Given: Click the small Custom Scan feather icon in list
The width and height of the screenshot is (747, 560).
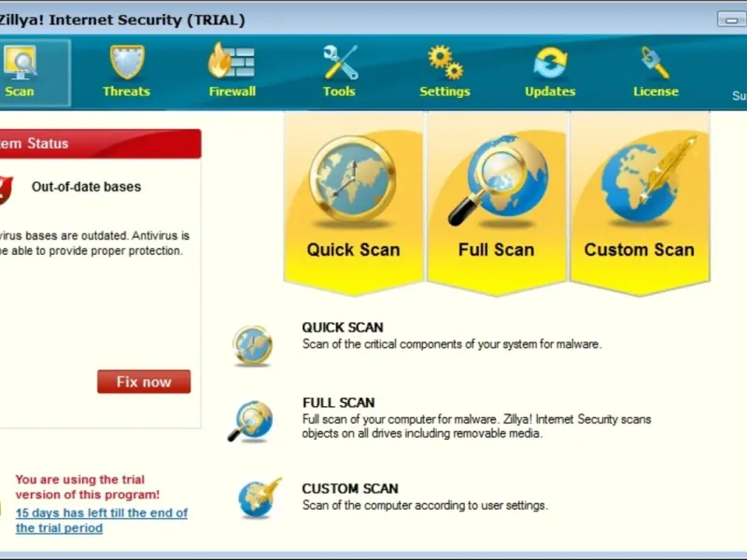Looking at the screenshot, I should click(260, 498).
